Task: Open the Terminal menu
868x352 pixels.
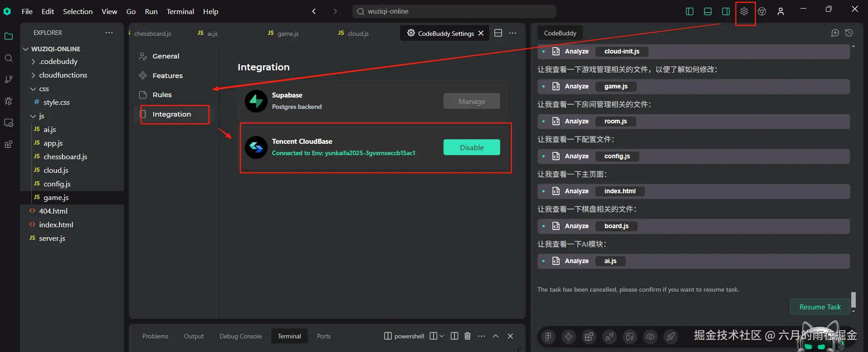Action: pos(180,11)
